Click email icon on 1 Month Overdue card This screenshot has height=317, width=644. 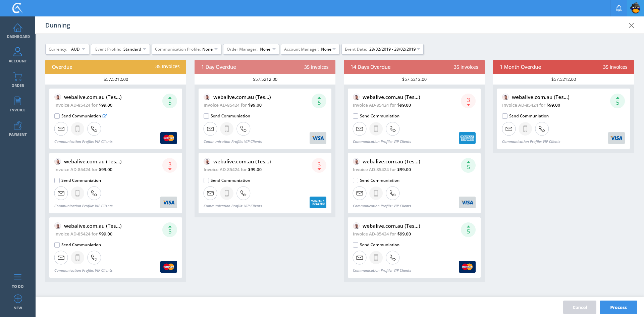click(509, 129)
